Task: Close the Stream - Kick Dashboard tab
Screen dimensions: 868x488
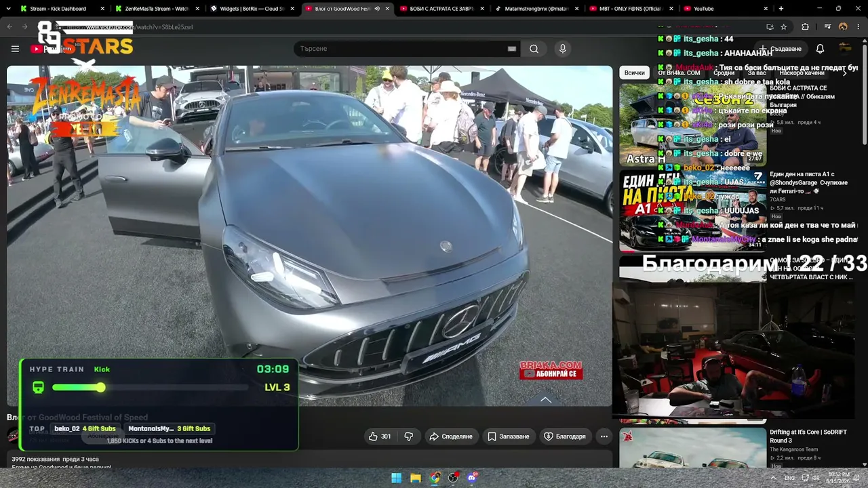Action: 103,9
